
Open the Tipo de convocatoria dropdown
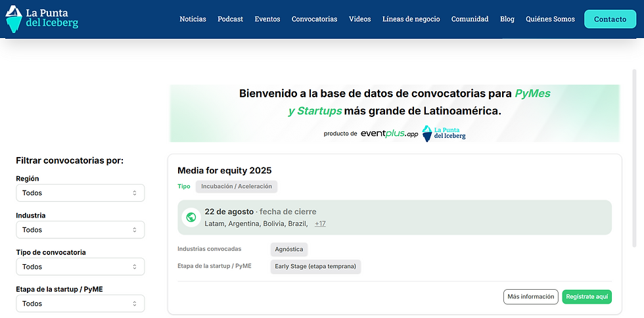(80, 267)
